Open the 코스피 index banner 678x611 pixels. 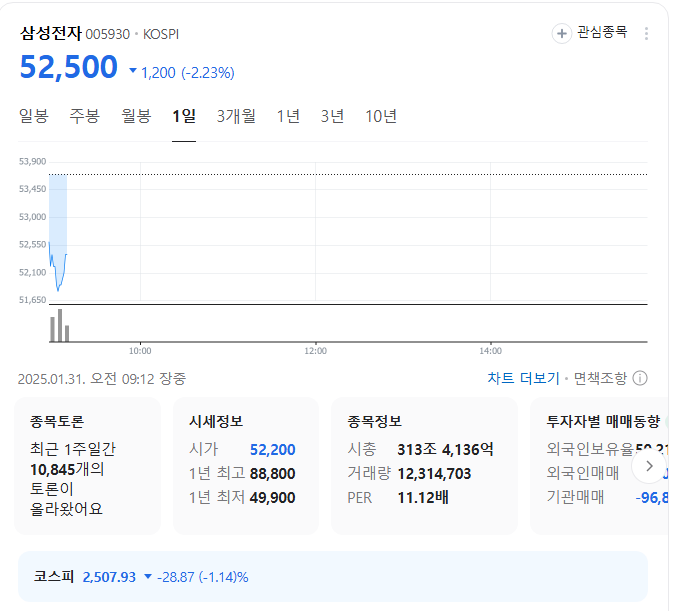(333, 576)
